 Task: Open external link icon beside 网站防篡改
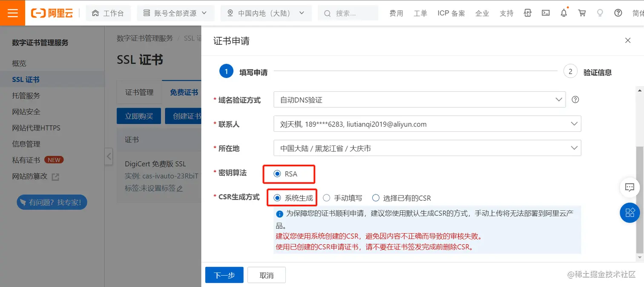point(55,177)
